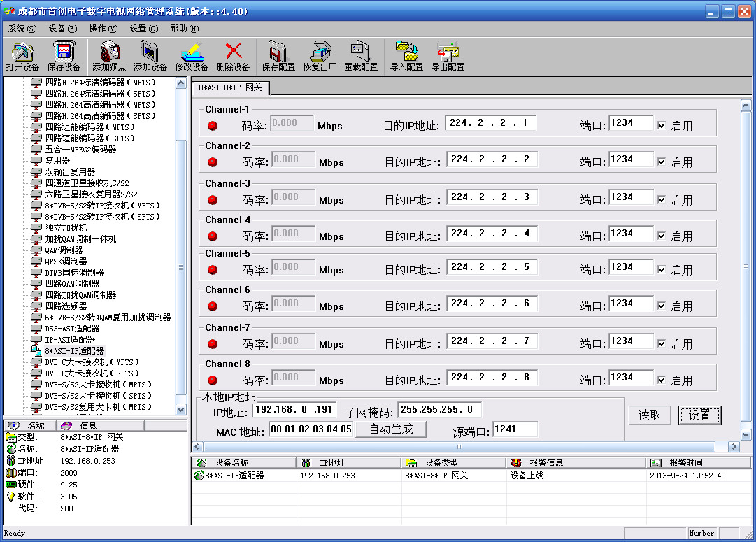Click the icon beside QAM调制器 tree node
This screenshot has width=756, height=542.
(36, 250)
